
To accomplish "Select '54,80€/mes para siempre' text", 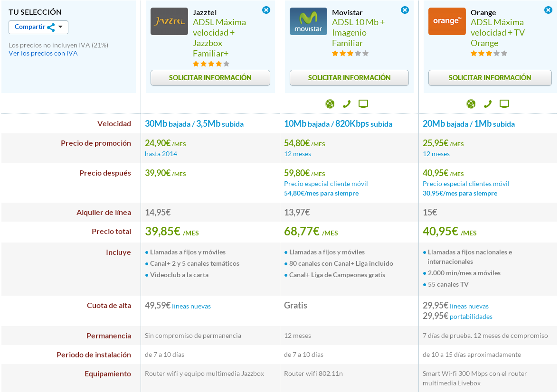I will [x=321, y=193].
